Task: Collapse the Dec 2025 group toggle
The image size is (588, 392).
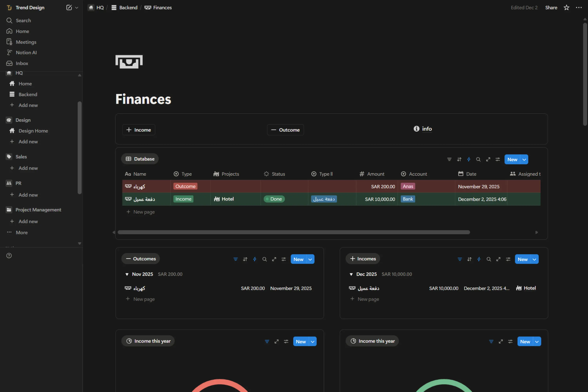Action: (x=351, y=274)
